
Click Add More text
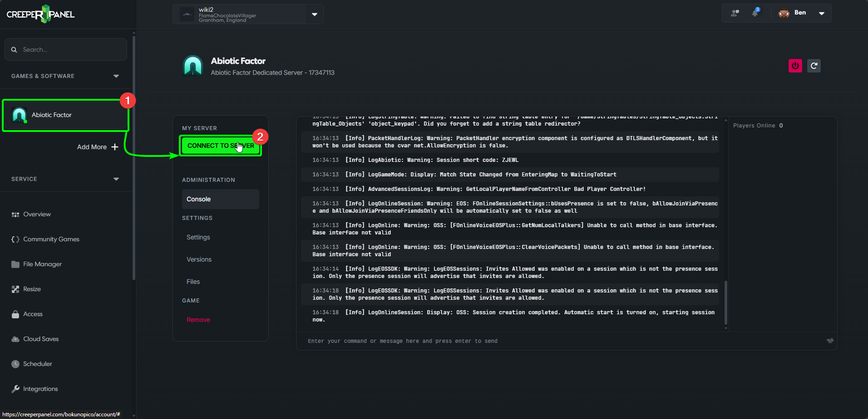coord(92,147)
